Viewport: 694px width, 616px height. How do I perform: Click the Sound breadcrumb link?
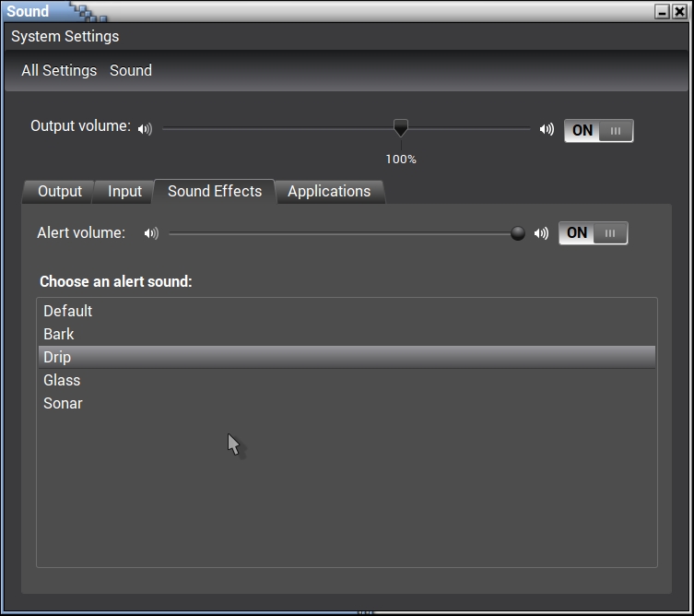(131, 71)
